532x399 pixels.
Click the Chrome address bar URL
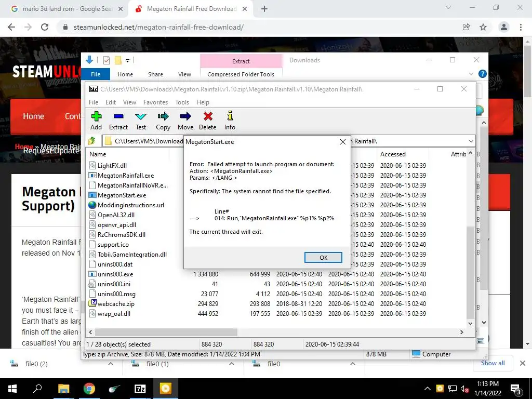[x=158, y=27]
